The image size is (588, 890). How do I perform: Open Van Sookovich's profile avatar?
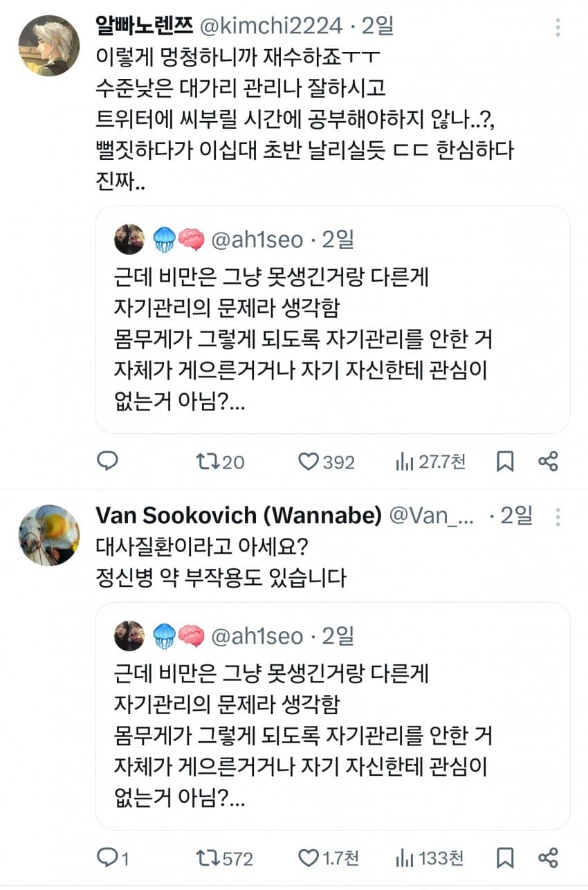tap(48, 535)
